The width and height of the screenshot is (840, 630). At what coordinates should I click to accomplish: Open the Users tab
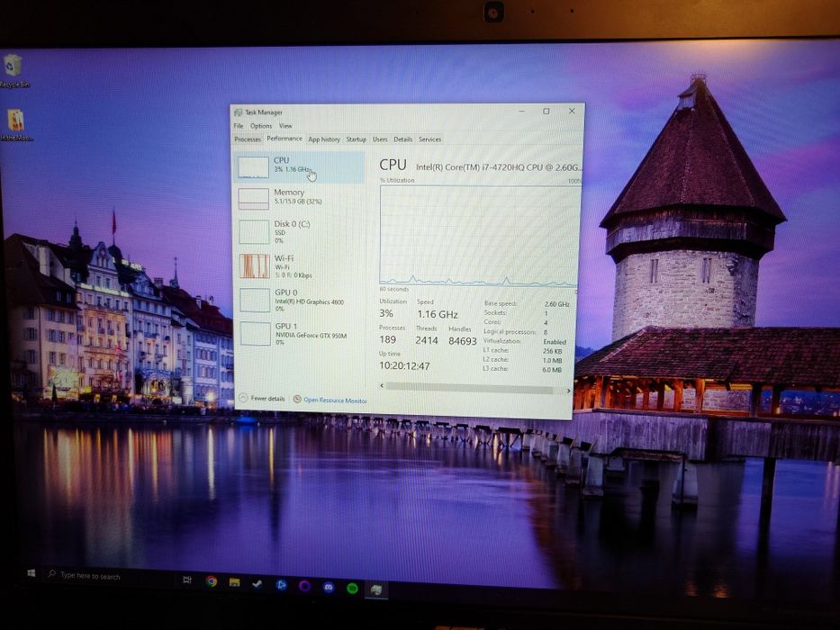coord(380,139)
